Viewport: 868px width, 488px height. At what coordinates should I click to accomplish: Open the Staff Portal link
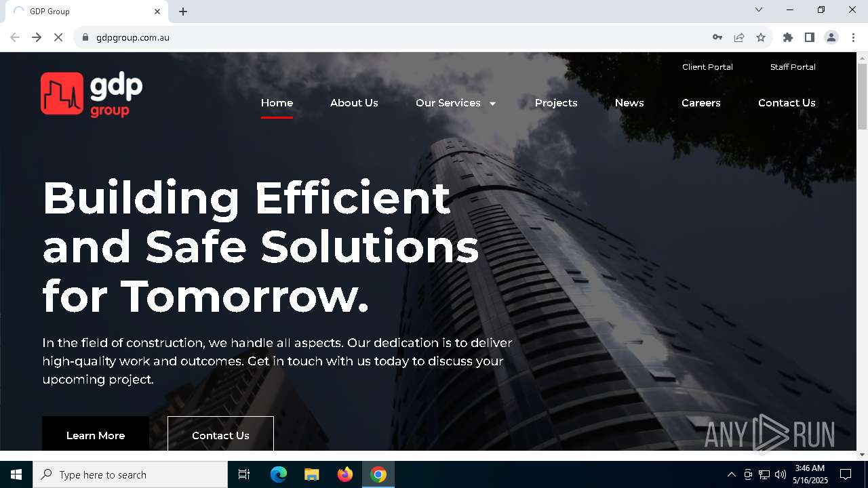pos(793,67)
